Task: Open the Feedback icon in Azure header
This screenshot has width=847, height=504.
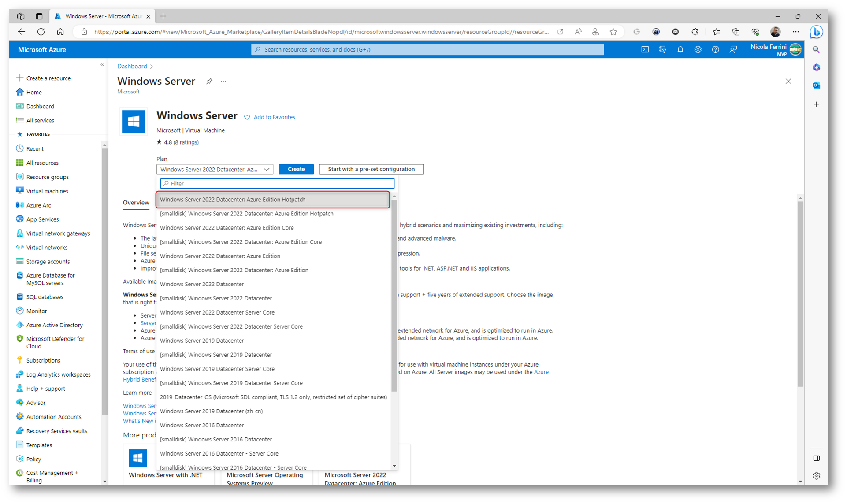Action: coord(733,50)
